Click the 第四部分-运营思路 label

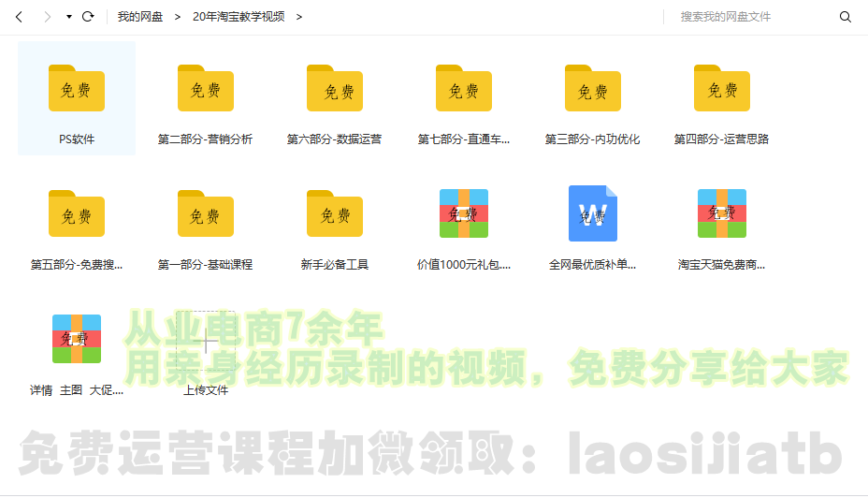[722, 139]
